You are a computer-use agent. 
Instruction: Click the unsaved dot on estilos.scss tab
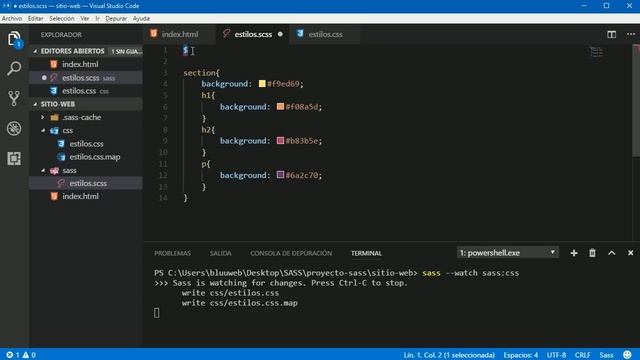click(280, 34)
